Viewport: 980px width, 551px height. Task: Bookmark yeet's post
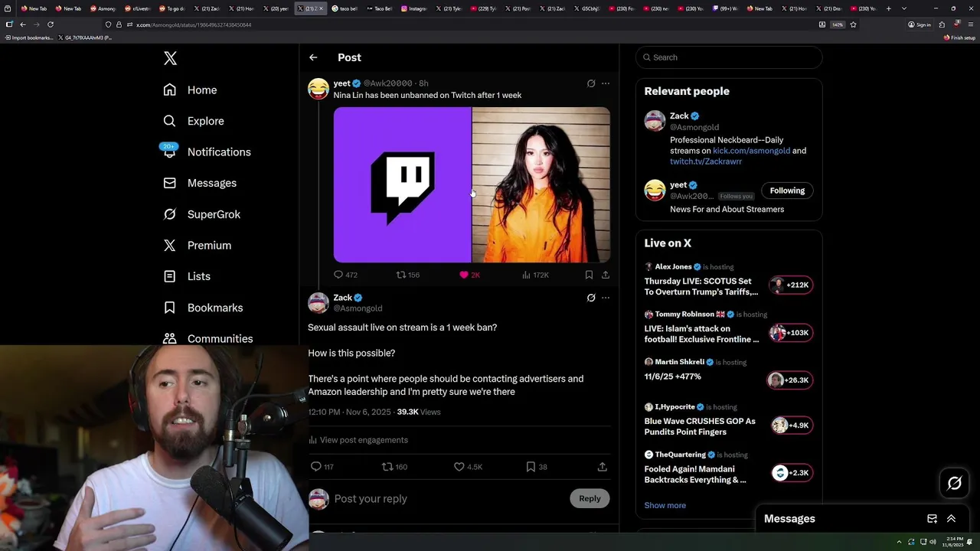589,275
